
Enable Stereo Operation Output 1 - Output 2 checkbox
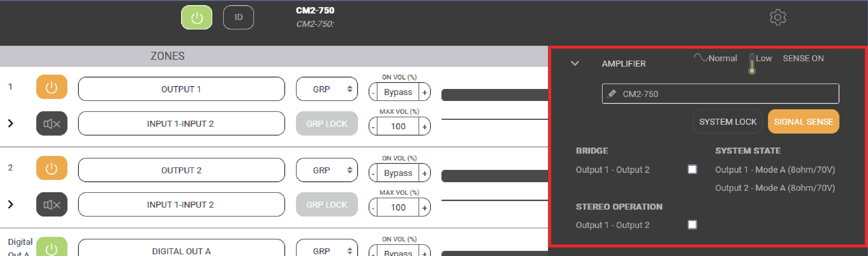692,225
